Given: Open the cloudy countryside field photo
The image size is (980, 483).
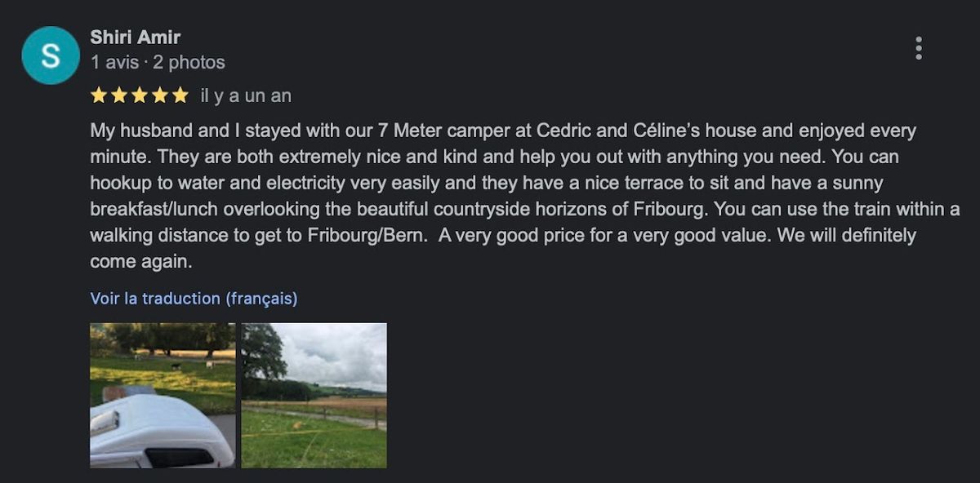Looking at the screenshot, I should [x=314, y=396].
